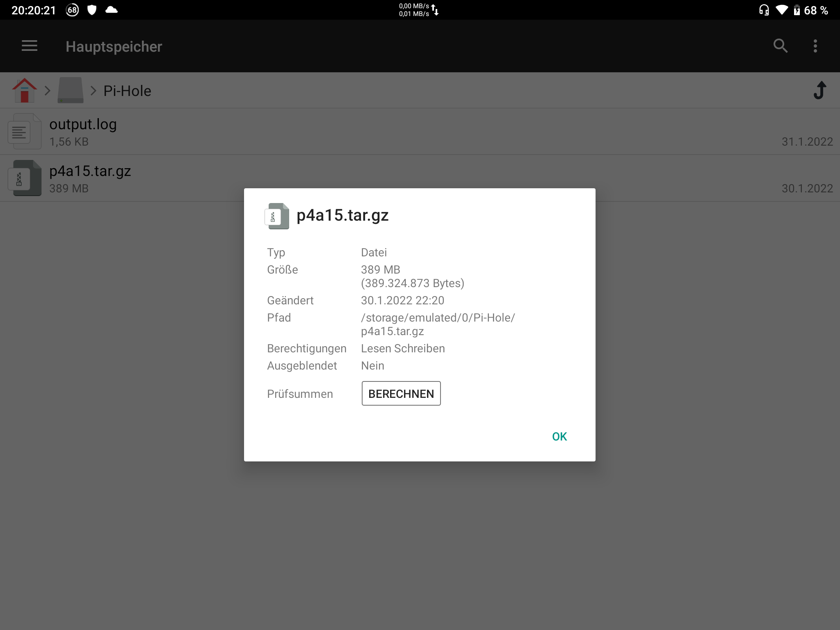The height and width of the screenshot is (630, 840).
Task: Select the p4a15.tar.gz archive icon
Action: click(25, 178)
